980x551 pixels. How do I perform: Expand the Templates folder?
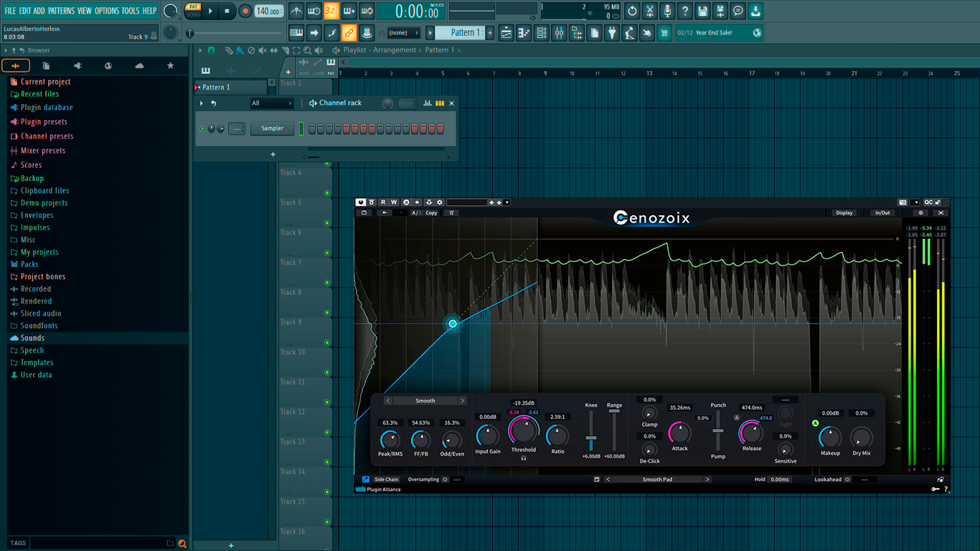(37, 362)
